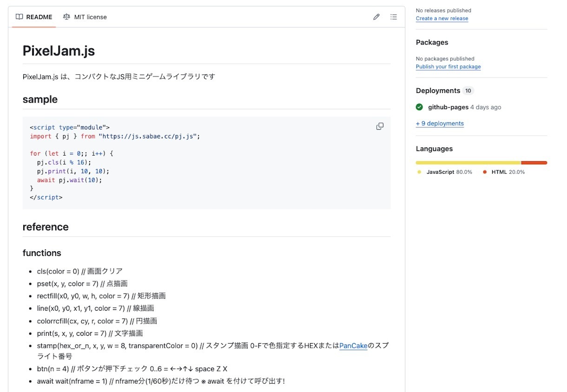Open the README outline list icon

394,17
